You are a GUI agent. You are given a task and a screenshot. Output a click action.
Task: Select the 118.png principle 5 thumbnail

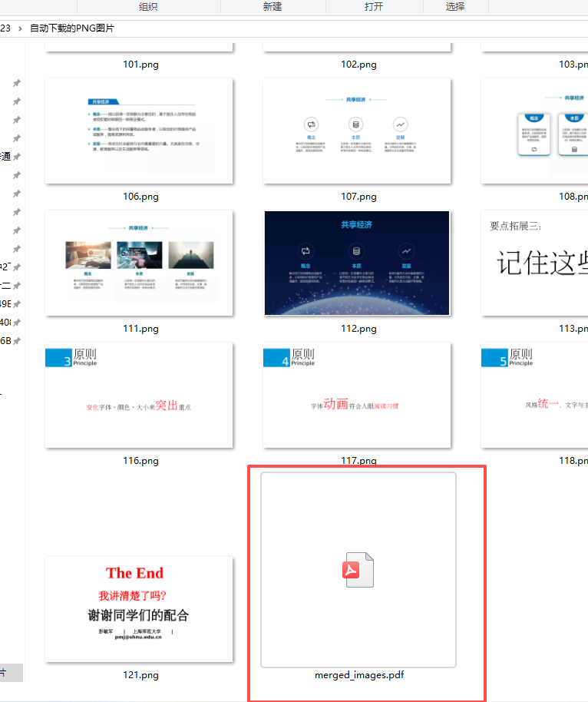pyautogui.click(x=535, y=395)
